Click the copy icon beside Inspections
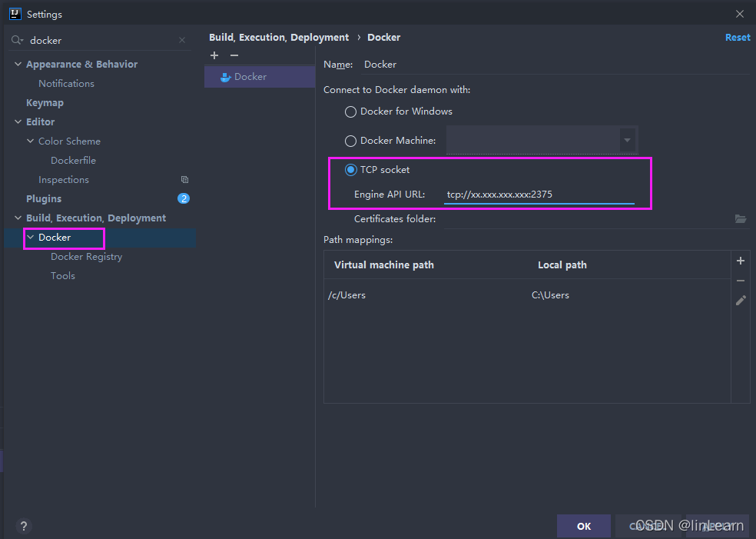 (x=184, y=179)
